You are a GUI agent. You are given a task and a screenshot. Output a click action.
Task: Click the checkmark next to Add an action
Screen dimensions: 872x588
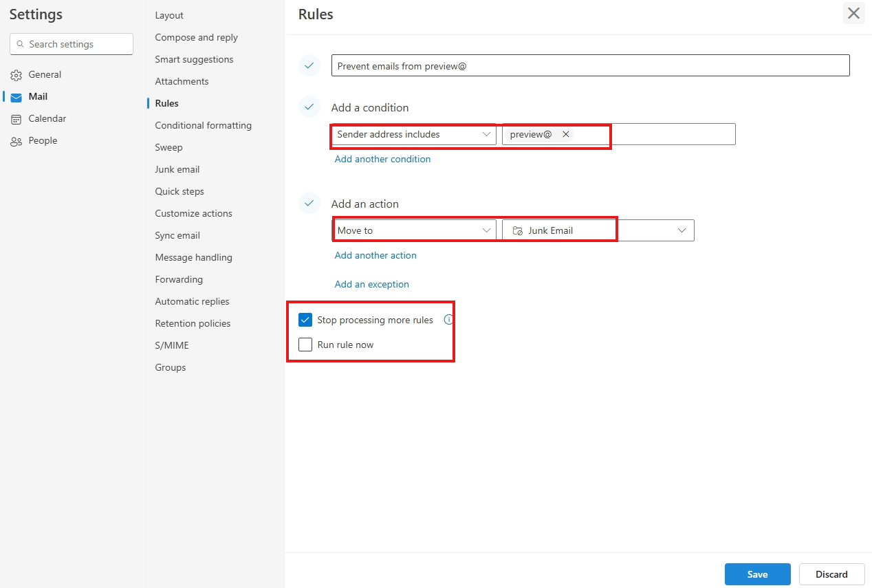pyautogui.click(x=309, y=203)
